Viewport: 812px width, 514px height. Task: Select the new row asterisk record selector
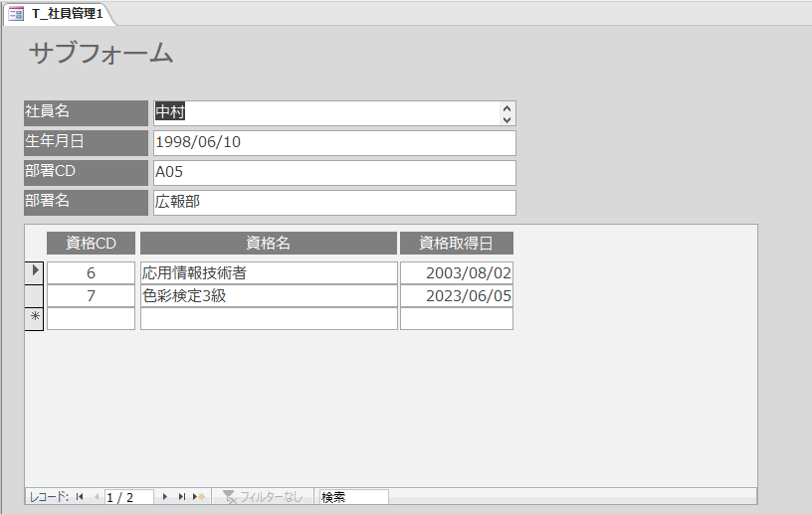(34, 318)
